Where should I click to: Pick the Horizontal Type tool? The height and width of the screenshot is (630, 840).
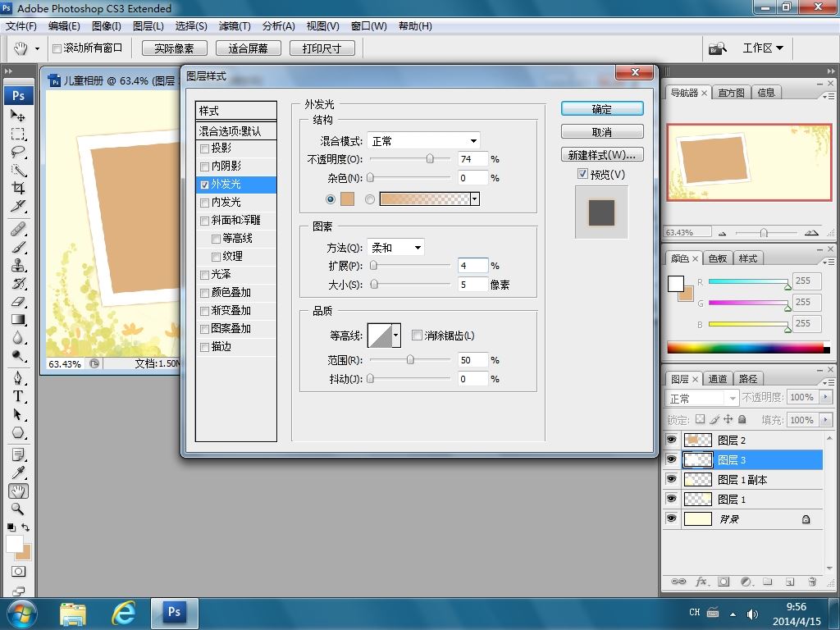click(x=18, y=396)
